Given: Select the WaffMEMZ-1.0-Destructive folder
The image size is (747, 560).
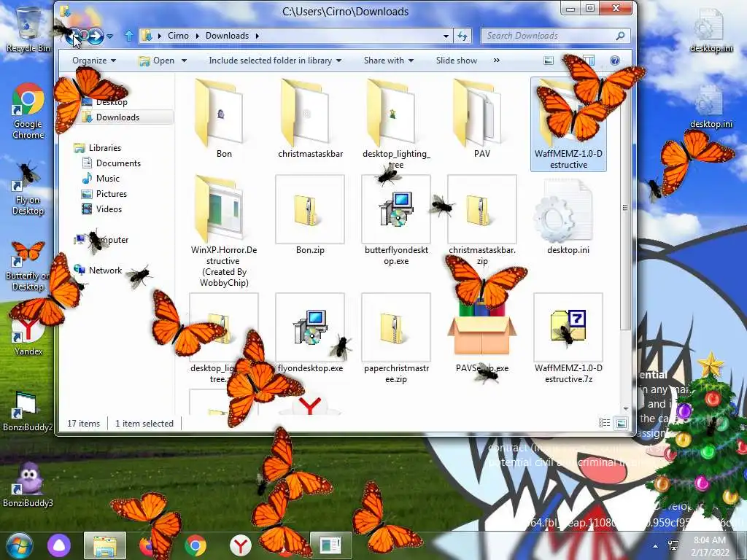Looking at the screenshot, I should pyautogui.click(x=568, y=124).
